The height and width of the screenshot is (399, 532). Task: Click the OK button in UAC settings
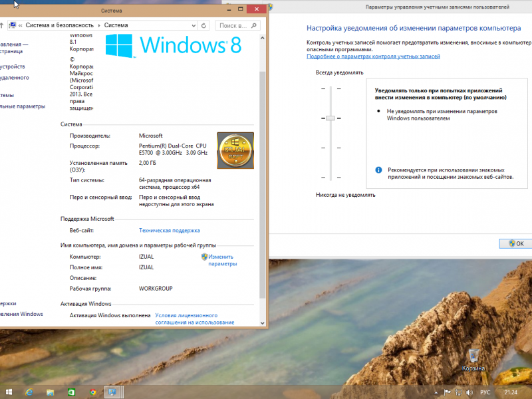(x=515, y=243)
